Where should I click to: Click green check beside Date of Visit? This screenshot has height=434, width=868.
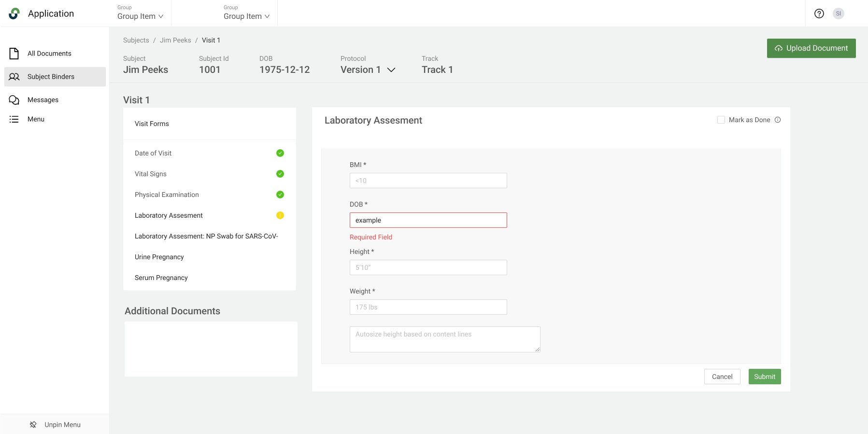280,153
